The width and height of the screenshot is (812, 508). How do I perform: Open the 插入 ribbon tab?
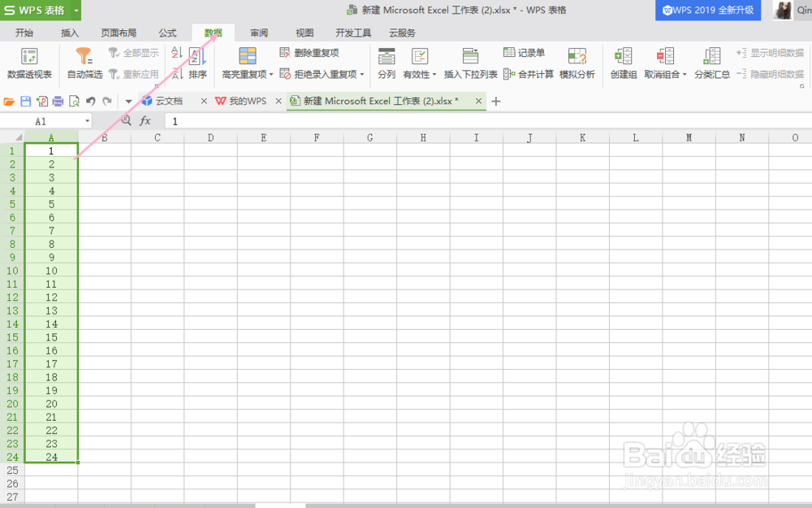(70, 33)
